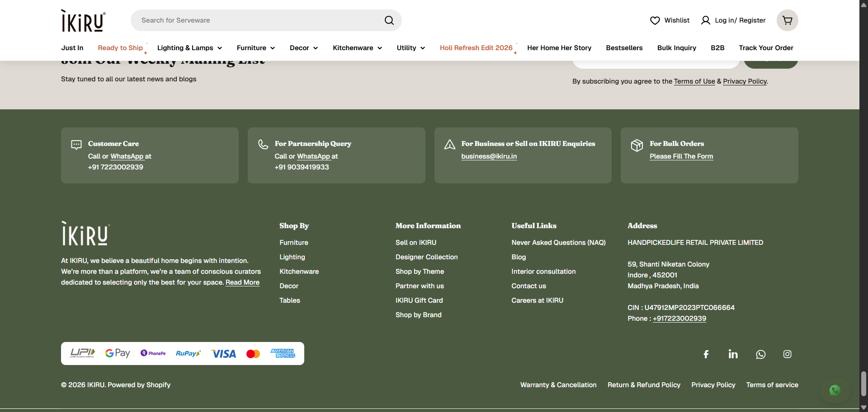Click the IKIRU header logo
Viewport: 868px width, 412px height.
83,21
